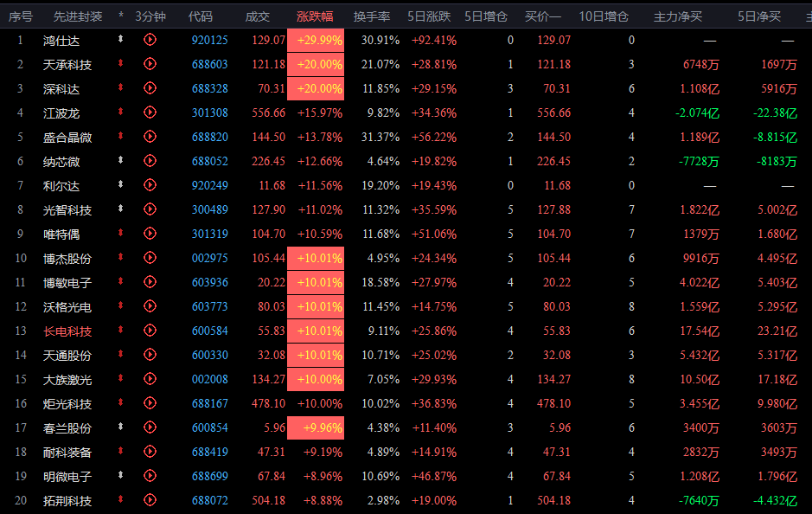Sort by 换手率 column header
The width and height of the screenshot is (812, 514).
[372, 16]
